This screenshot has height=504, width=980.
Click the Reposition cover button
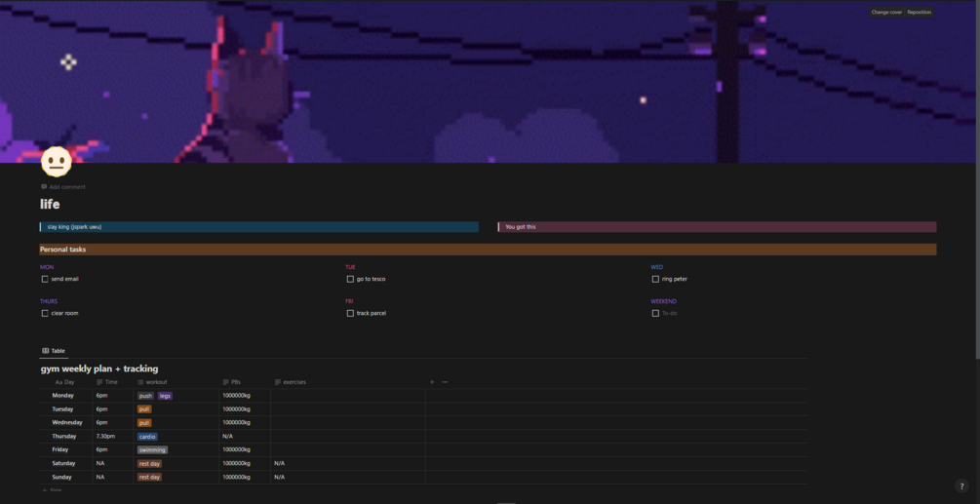[919, 12]
